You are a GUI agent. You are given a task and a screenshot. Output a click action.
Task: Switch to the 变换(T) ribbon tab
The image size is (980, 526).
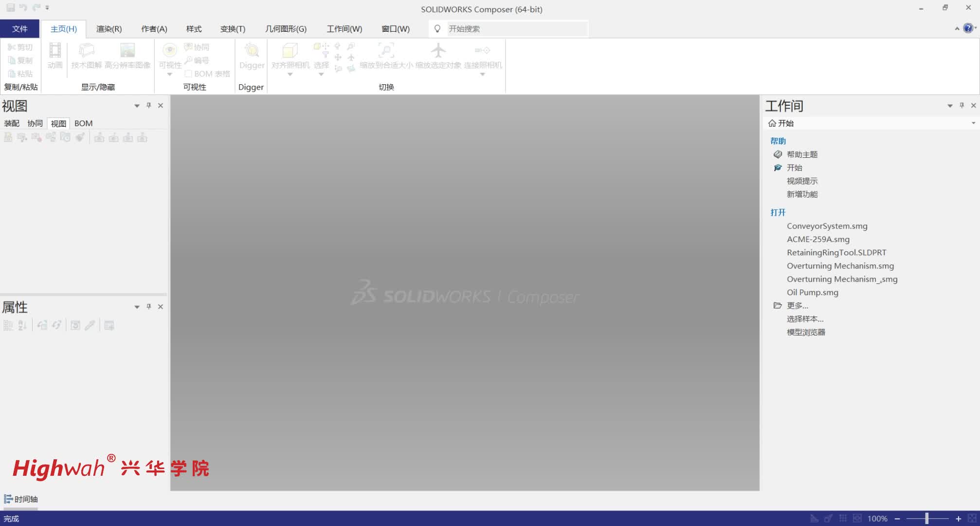click(233, 29)
